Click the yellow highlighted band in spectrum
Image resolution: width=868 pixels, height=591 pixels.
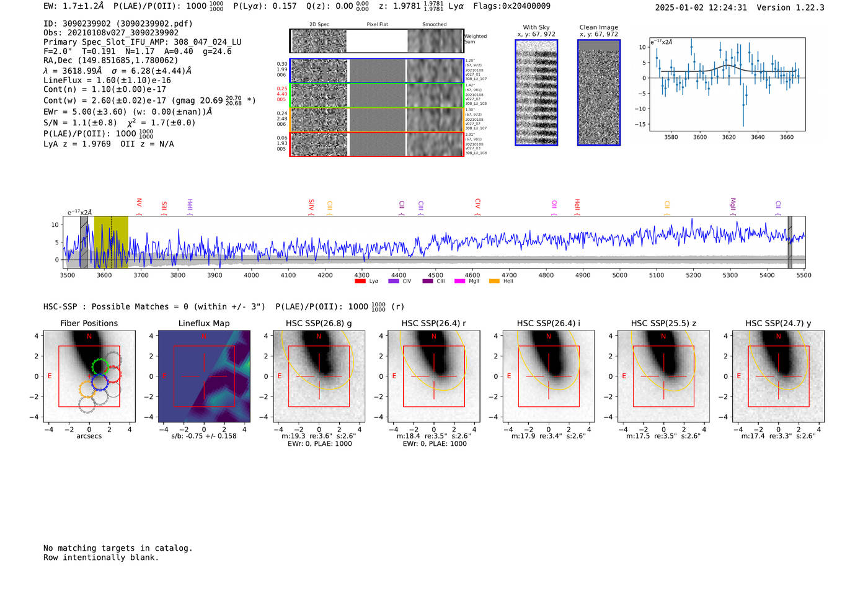111,242
